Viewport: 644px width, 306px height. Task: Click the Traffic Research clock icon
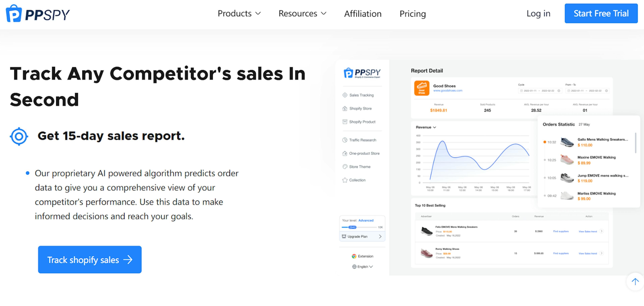345,140
